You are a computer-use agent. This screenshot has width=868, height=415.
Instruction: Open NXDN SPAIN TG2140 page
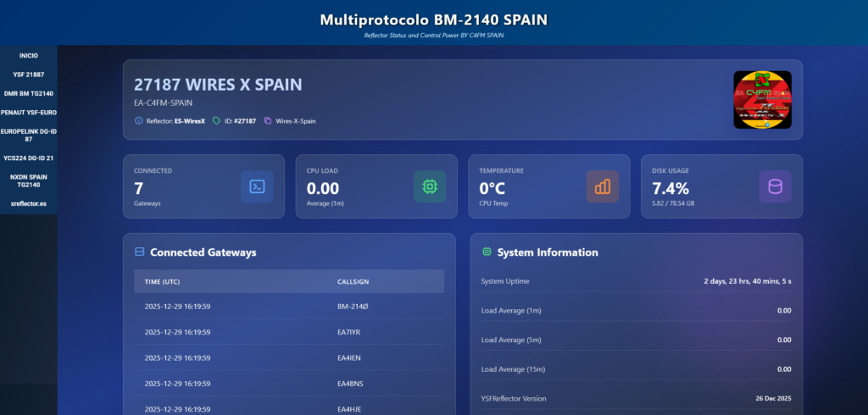point(29,180)
